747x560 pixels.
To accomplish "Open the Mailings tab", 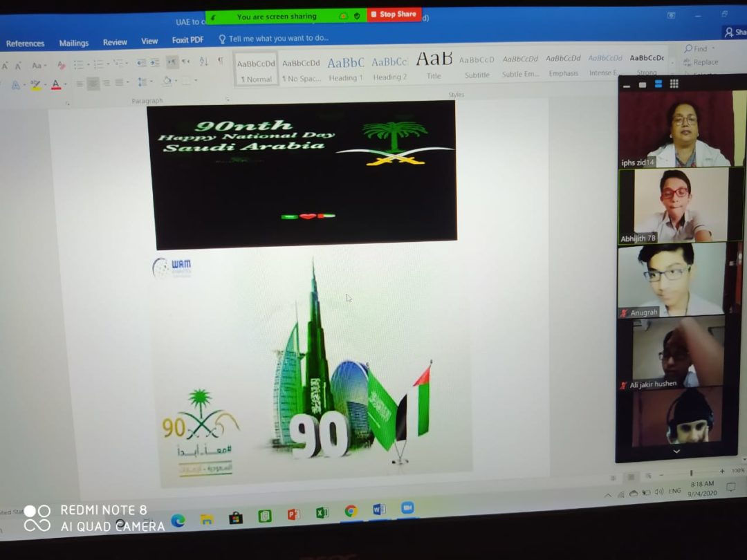I will pyautogui.click(x=74, y=43).
